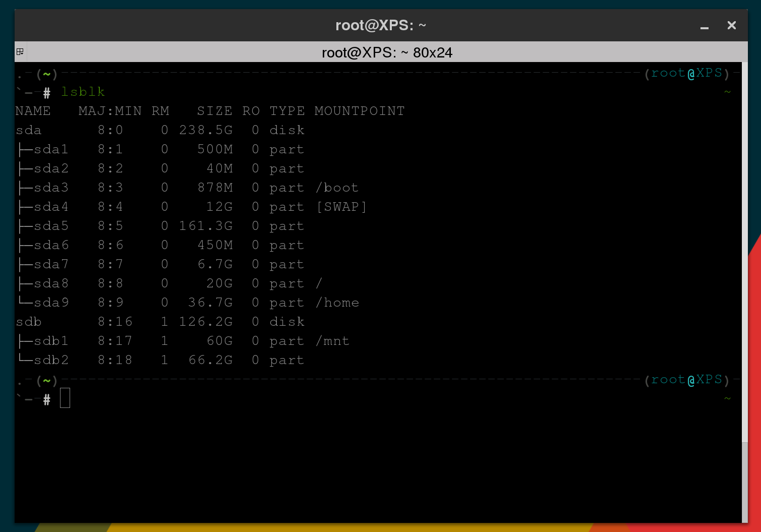Image resolution: width=761 pixels, height=532 pixels.
Task: Click the '878M' size value
Action: click(x=215, y=188)
